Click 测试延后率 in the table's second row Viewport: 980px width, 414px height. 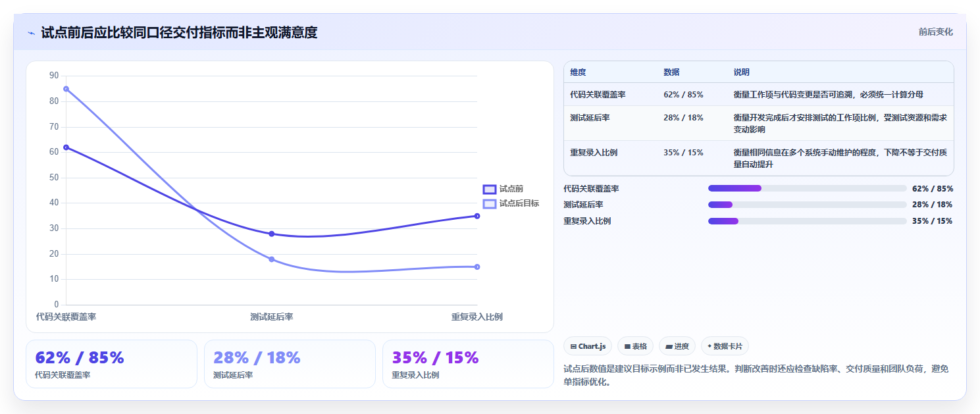coord(590,118)
